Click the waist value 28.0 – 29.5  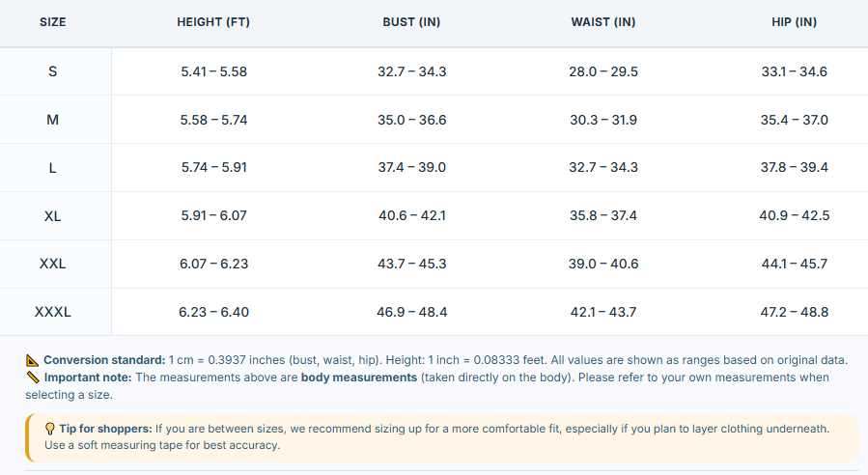[x=602, y=71]
